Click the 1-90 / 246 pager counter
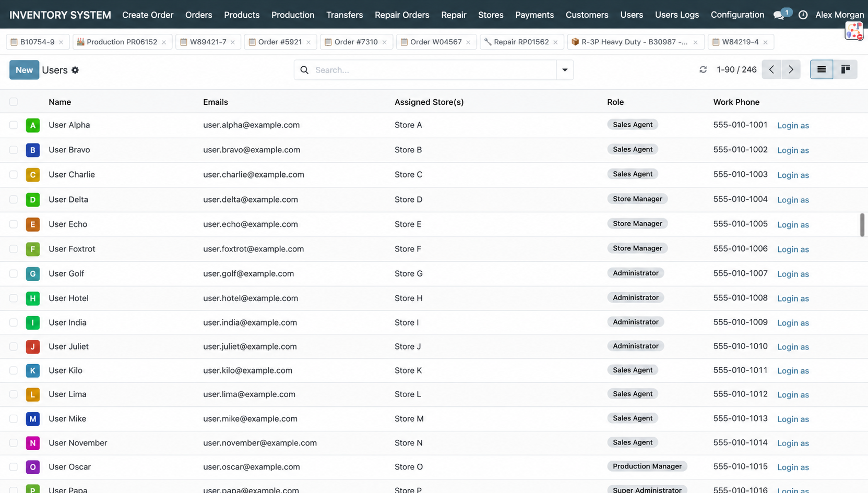The height and width of the screenshot is (493, 868). (x=736, y=69)
